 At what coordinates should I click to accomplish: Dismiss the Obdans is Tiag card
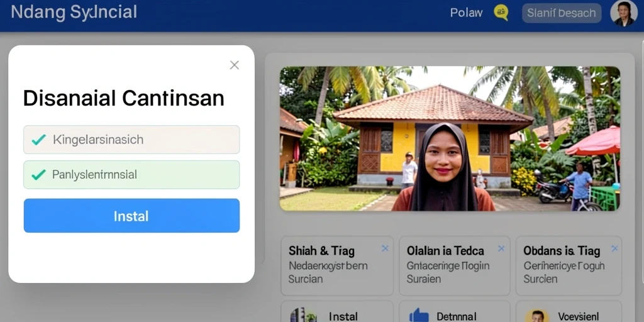614,248
